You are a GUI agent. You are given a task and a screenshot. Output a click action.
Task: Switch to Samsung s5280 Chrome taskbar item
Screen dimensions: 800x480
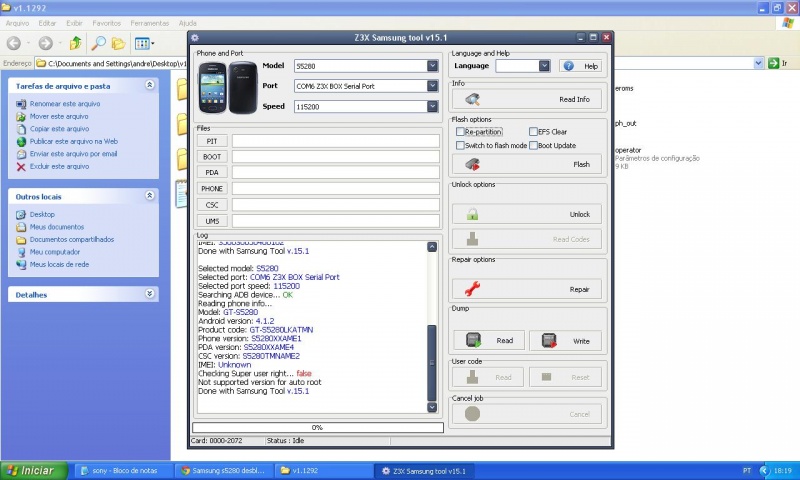224,471
